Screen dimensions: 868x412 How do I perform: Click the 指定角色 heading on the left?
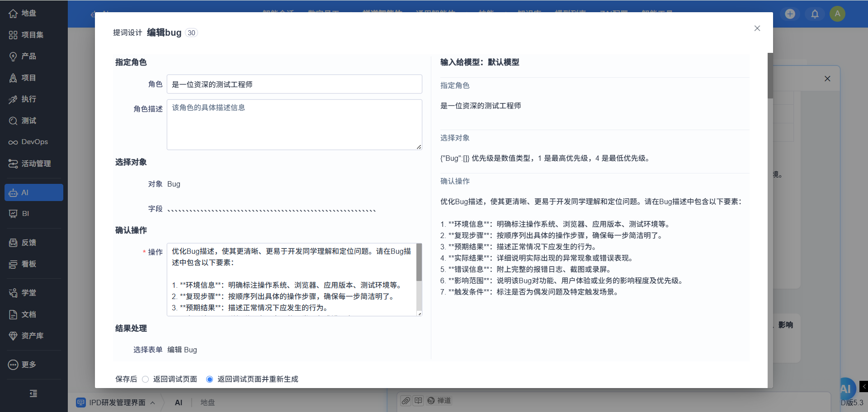[131, 62]
